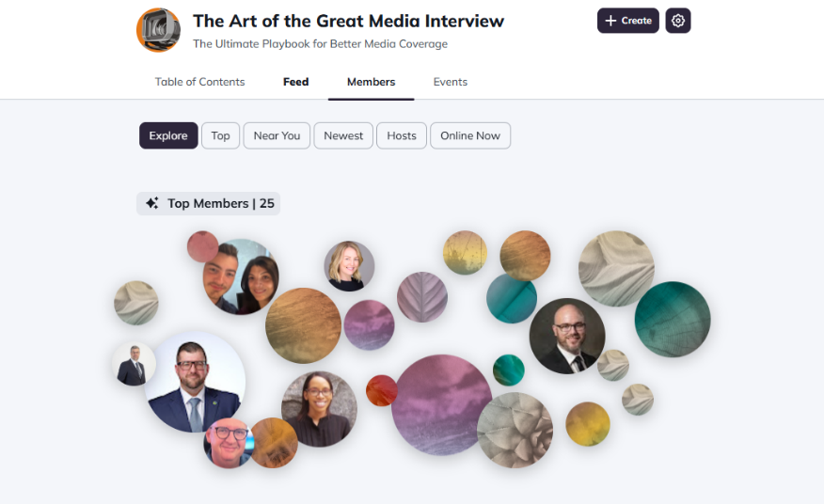Click the community logo avatar
Viewport: 824px width, 504px height.
158,30
